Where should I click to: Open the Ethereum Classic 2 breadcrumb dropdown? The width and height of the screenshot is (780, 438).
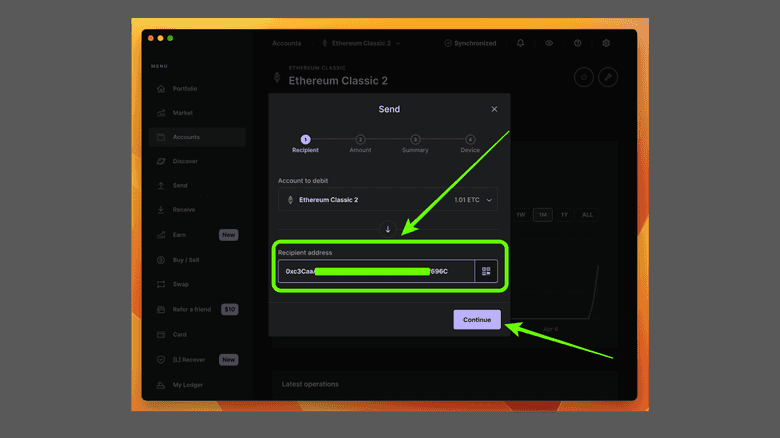coord(361,44)
